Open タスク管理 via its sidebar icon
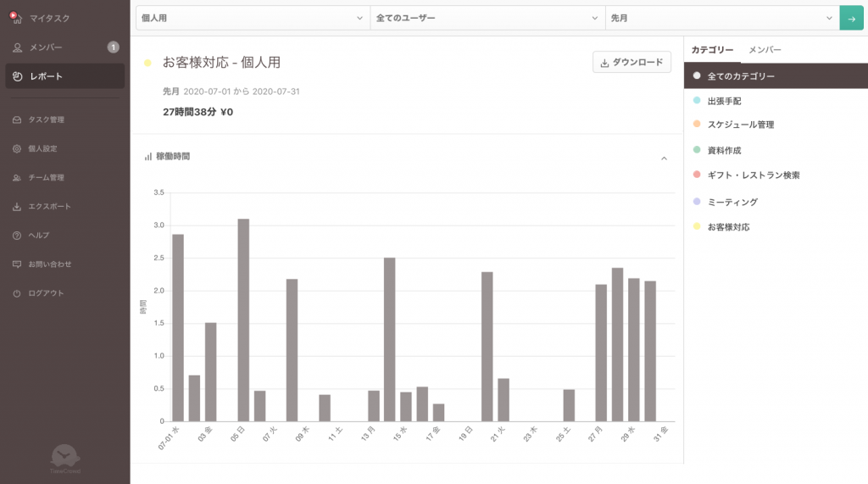This screenshot has height=484, width=868. pos(17,120)
